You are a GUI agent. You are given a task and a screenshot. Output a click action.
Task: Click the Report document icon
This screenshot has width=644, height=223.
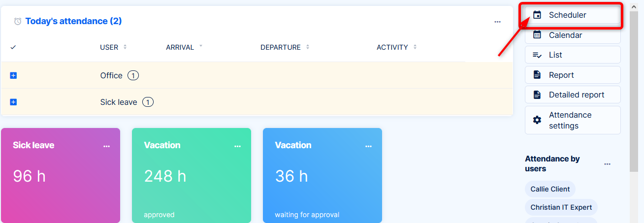coord(537,75)
